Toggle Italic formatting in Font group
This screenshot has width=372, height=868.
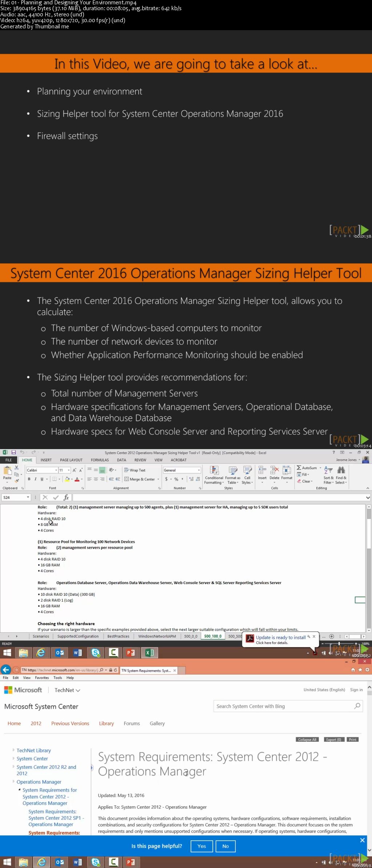click(x=35, y=479)
